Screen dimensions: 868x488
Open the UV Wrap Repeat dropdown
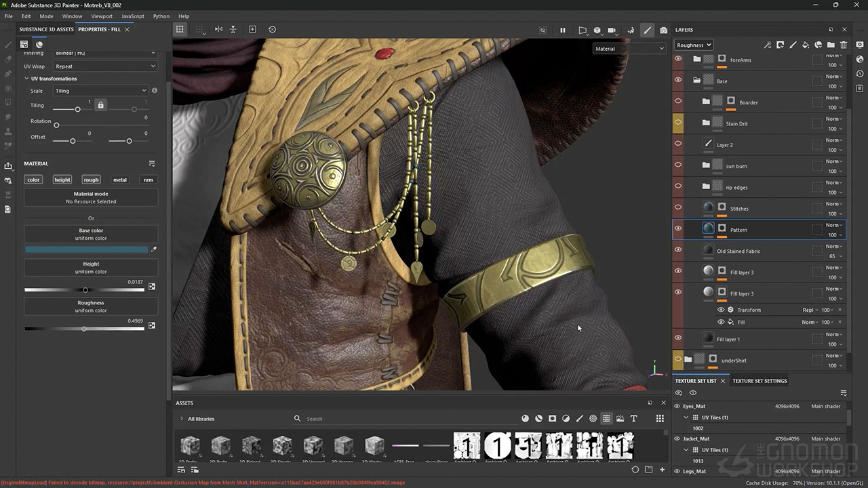click(x=105, y=66)
